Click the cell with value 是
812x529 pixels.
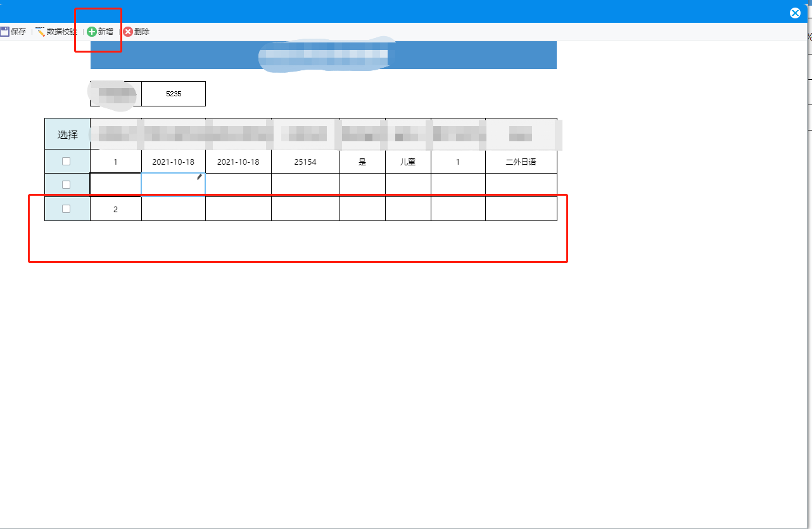362,162
